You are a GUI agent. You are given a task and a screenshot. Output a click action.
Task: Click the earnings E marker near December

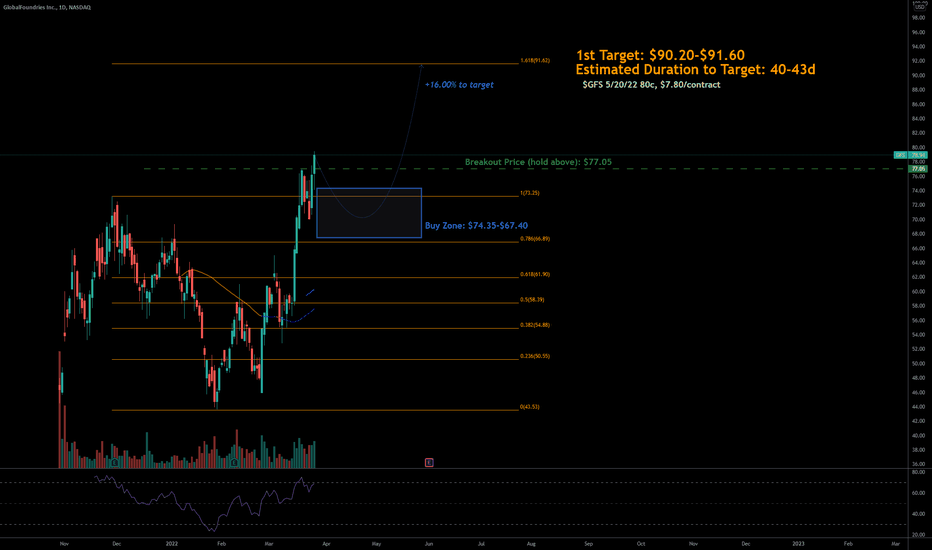[x=115, y=462]
